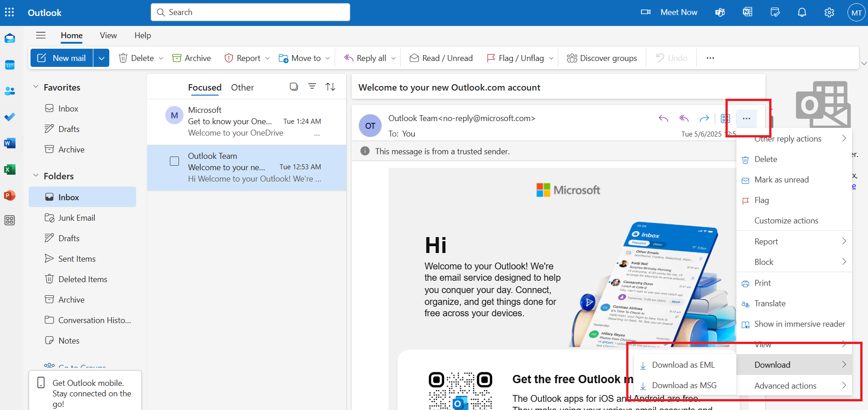Open People app in left rail

click(10, 91)
